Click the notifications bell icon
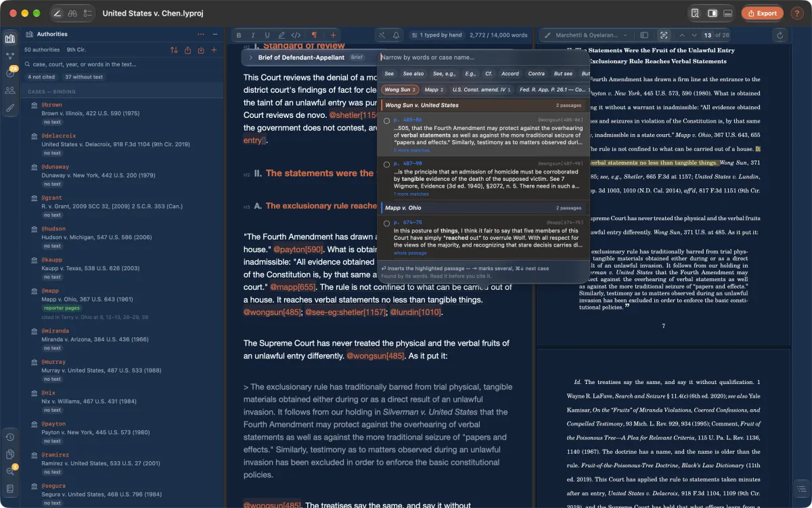This screenshot has width=812, height=508. tap(396, 35)
